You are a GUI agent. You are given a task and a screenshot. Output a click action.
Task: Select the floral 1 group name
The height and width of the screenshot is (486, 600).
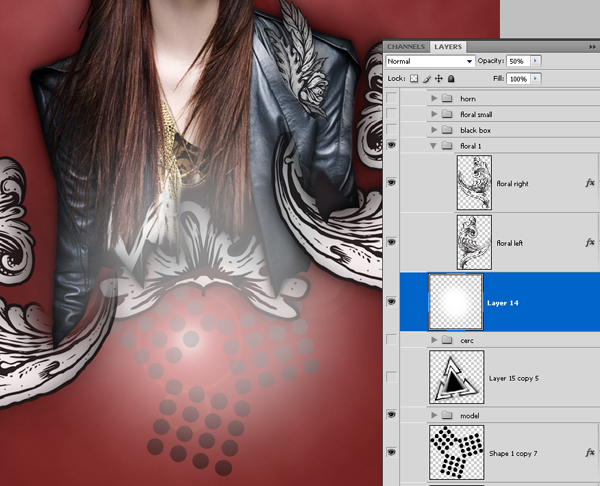click(x=471, y=146)
